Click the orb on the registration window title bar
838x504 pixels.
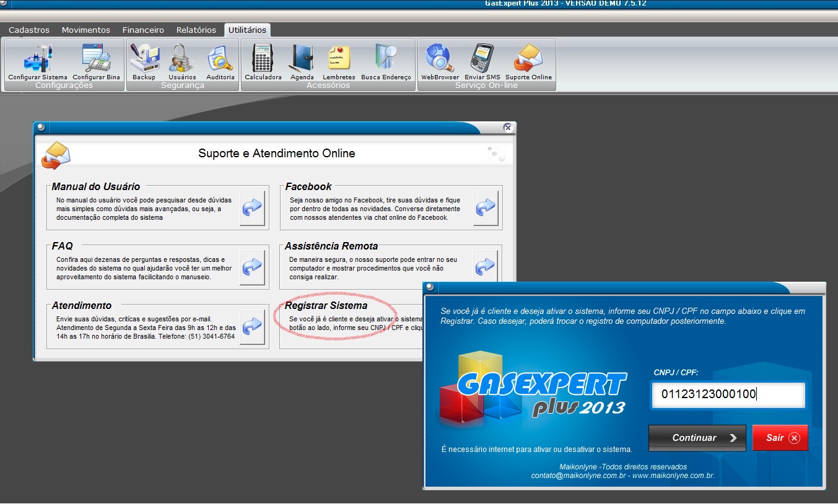pos(430,287)
